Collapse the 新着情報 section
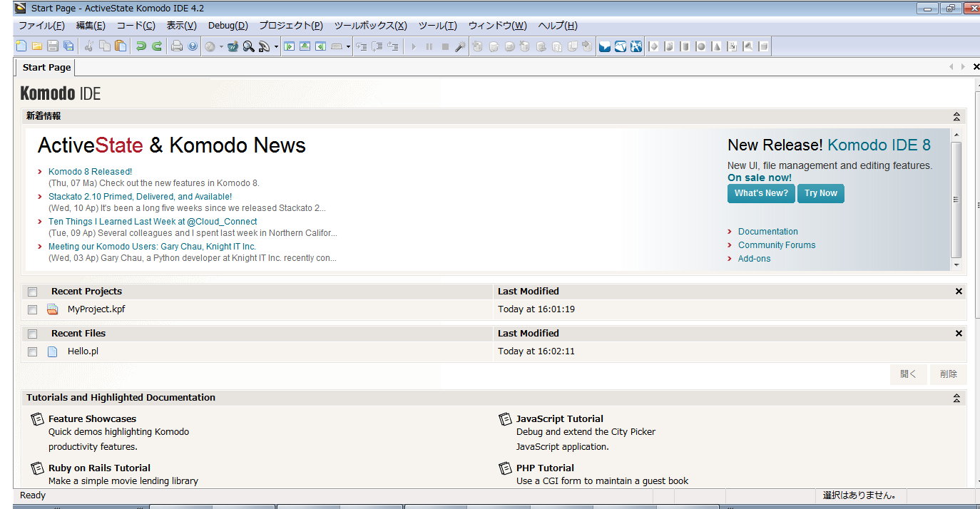980x509 pixels. click(x=957, y=116)
